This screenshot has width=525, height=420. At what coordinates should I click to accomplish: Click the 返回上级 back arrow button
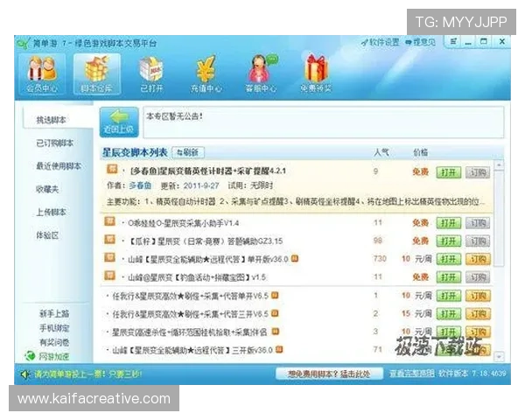[119, 122]
